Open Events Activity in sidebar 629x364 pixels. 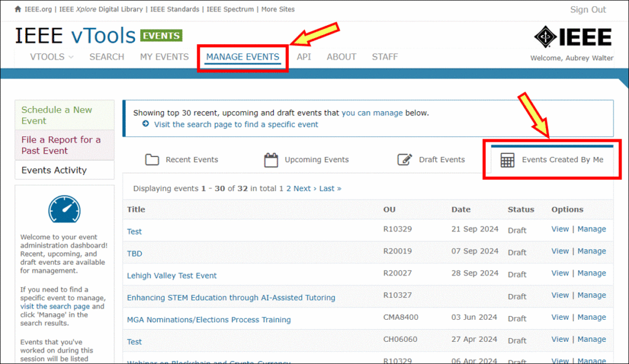[64, 170]
